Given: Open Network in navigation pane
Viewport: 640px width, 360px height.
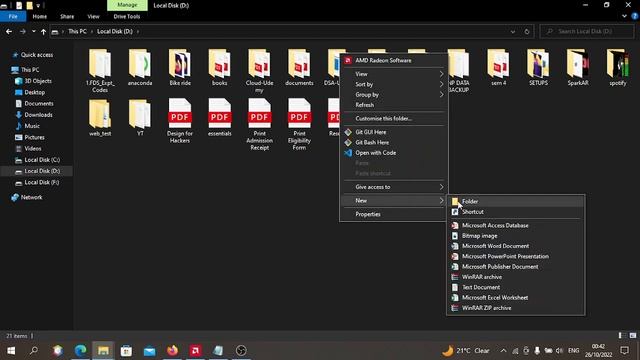Looking at the screenshot, I should pyautogui.click(x=31, y=197).
